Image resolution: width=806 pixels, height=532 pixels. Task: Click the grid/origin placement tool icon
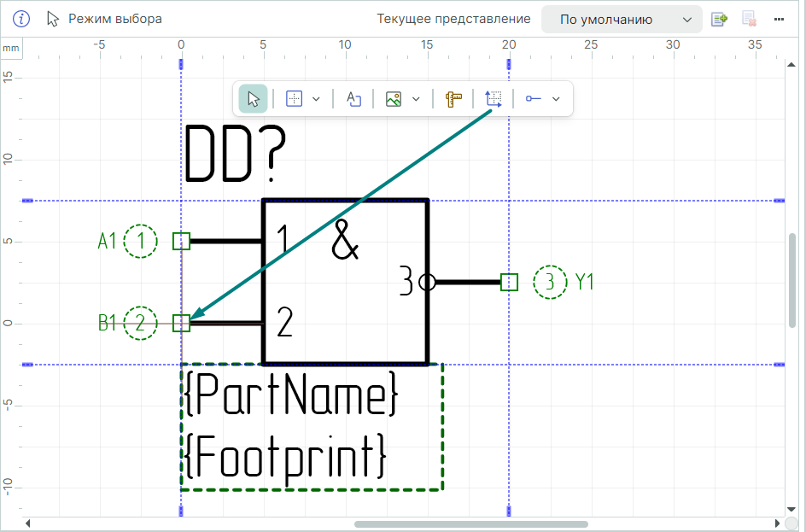(294, 99)
